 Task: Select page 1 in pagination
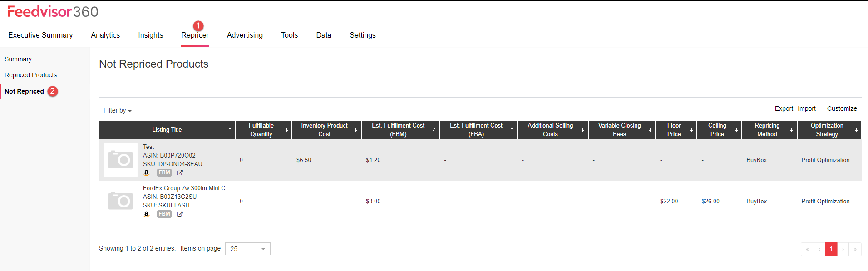[831, 249]
